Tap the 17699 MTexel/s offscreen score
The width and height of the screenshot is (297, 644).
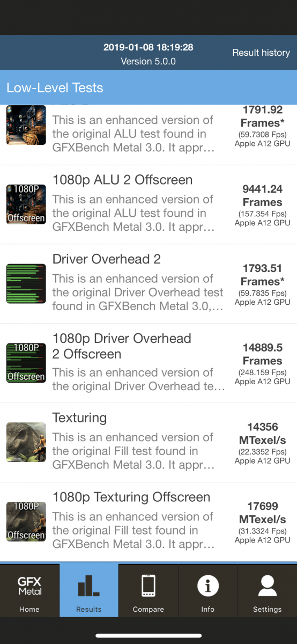pos(263,513)
